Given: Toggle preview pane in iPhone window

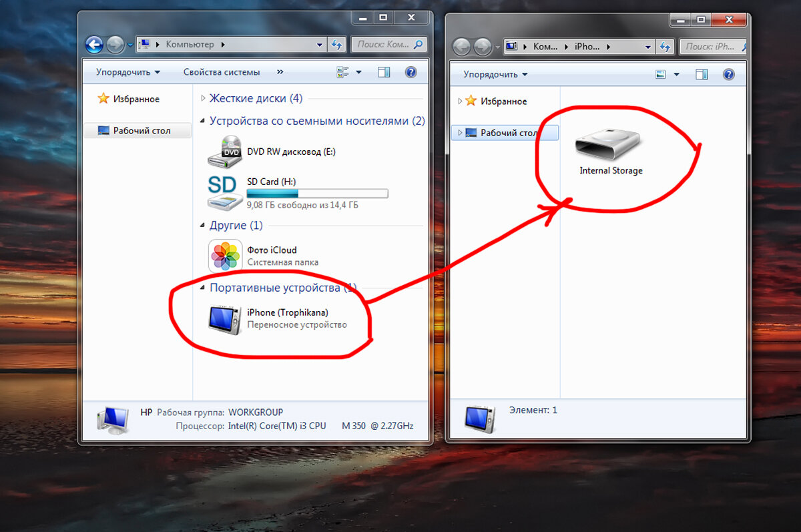Looking at the screenshot, I should (701, 75).
